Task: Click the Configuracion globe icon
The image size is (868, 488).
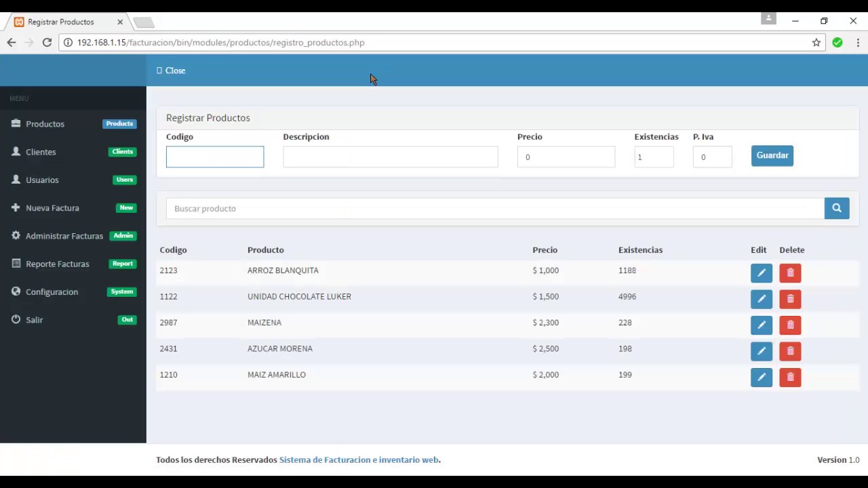Action: [x=16, y=291]
